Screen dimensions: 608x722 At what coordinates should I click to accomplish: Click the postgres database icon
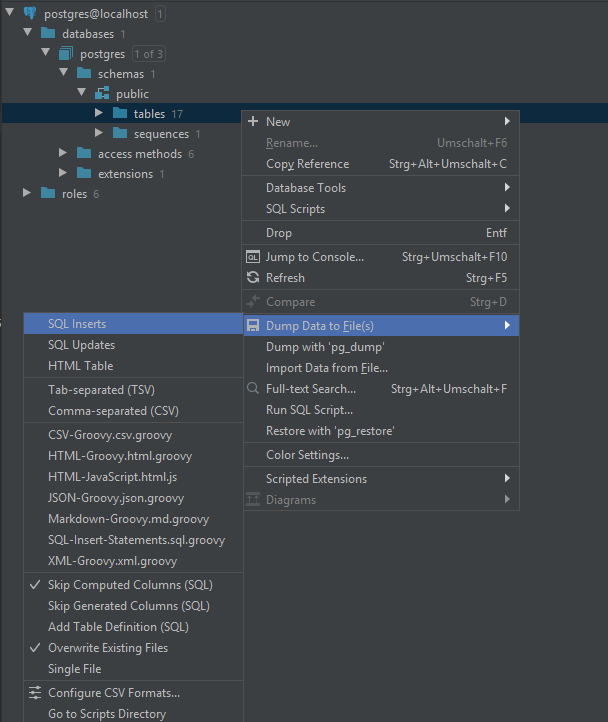[66, 54]
